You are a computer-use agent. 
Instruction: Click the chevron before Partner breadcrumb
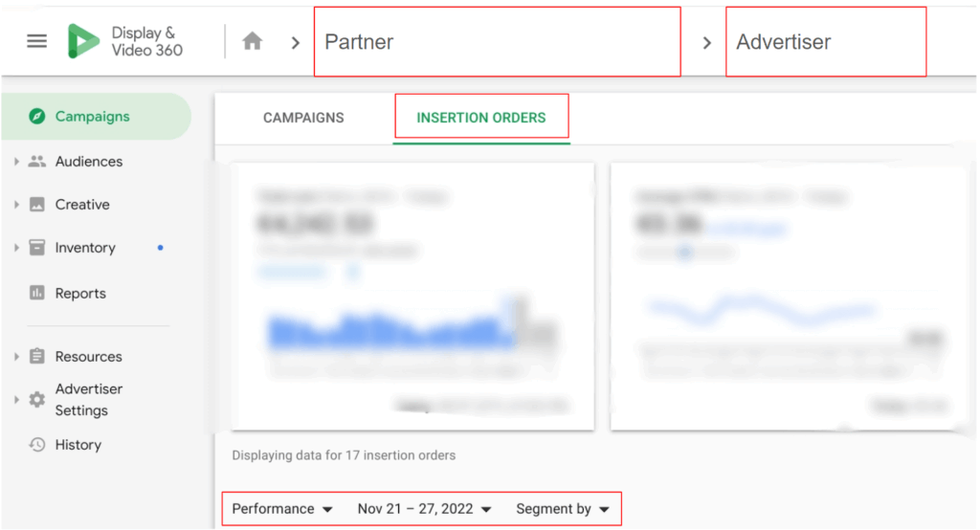click(296, 42)
